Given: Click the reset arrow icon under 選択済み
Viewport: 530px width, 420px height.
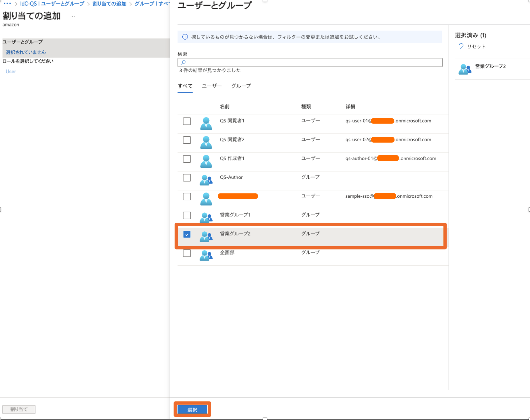Looking at the screenshot, I should (x=461, y=46).
